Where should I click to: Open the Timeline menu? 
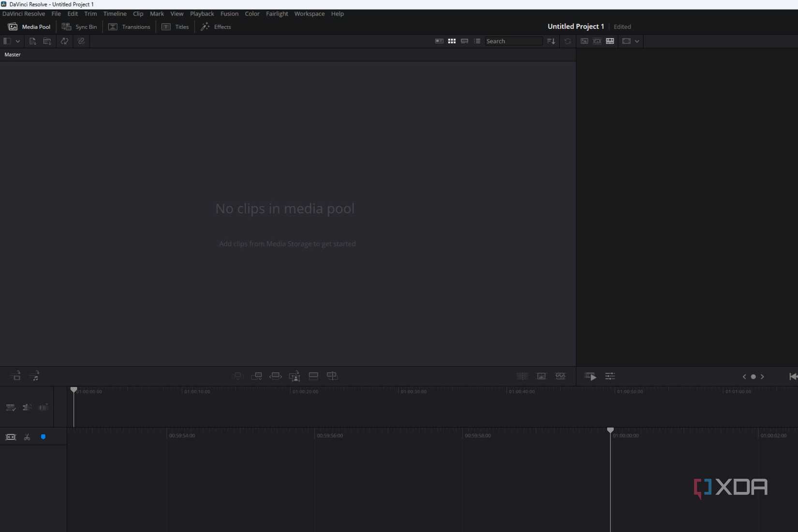point(115,14)
